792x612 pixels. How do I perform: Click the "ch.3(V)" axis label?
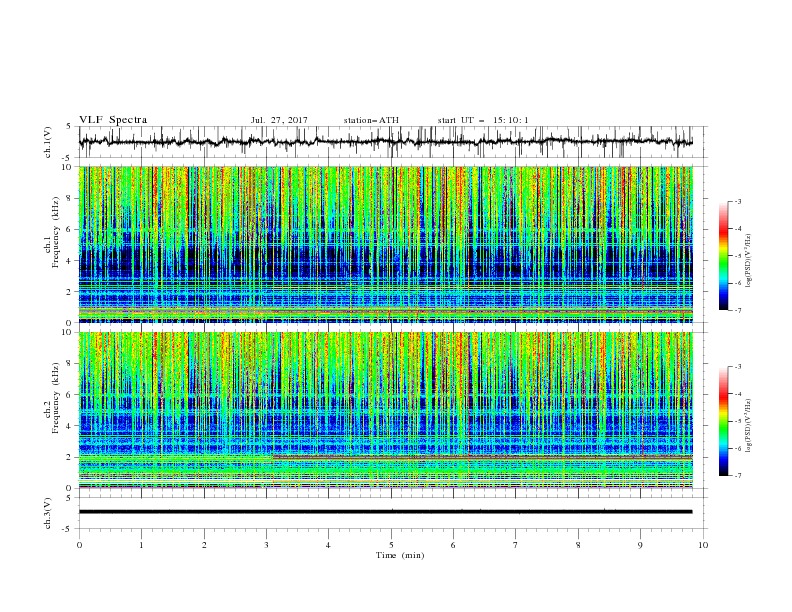point(48,513)
